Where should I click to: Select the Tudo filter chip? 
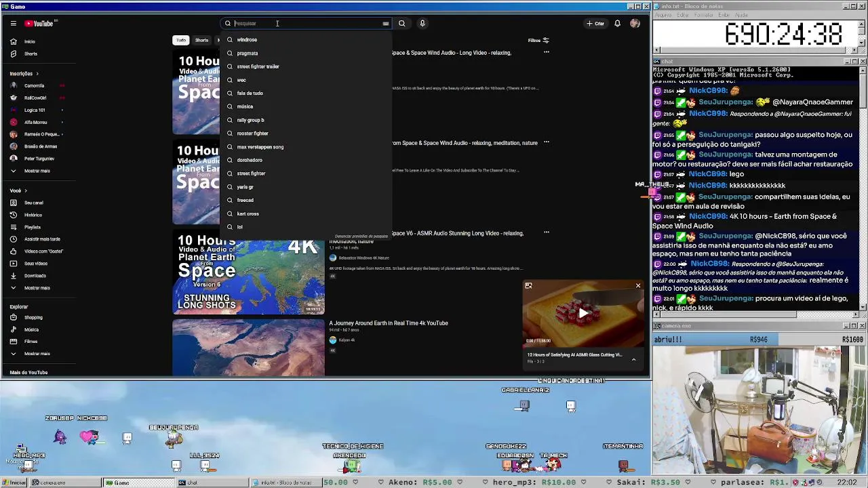180,41
